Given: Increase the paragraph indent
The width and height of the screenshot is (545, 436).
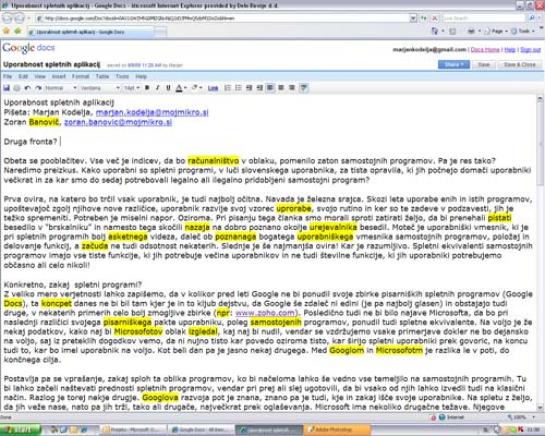Looking at the screenshot, I should pyautogui.click(x=260, y=88).
